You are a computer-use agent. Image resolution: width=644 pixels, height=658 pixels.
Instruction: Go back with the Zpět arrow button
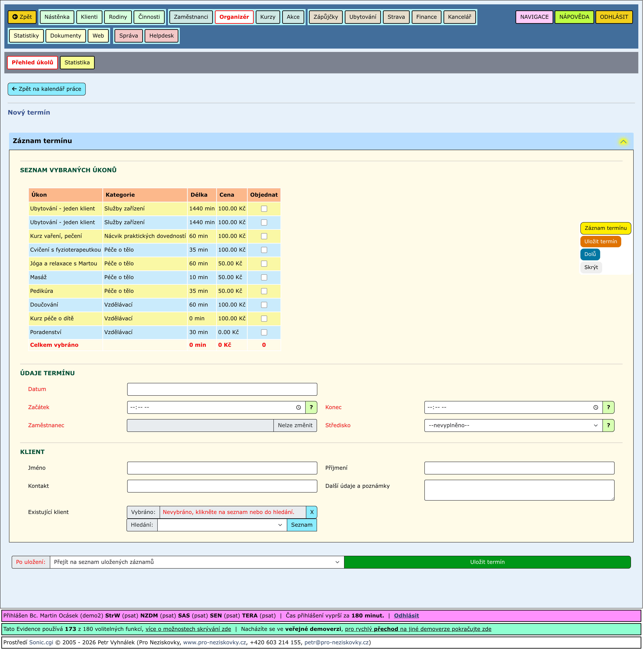point(22,17)
